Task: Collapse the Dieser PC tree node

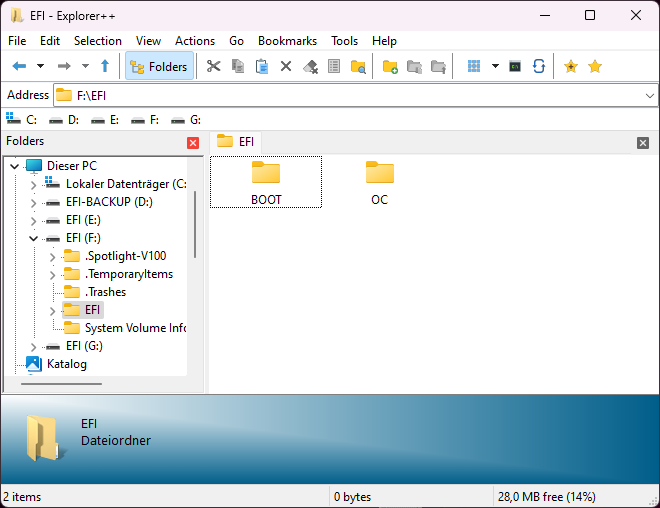Action: 14,166
